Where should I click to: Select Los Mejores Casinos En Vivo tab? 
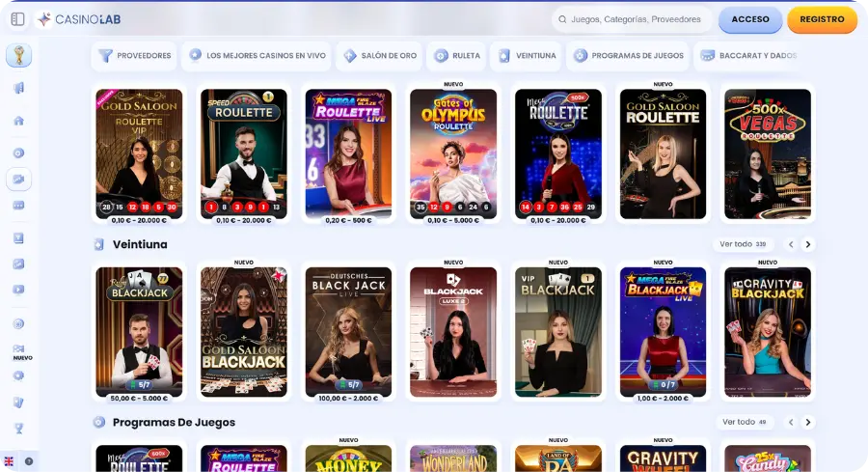point(258,55)
